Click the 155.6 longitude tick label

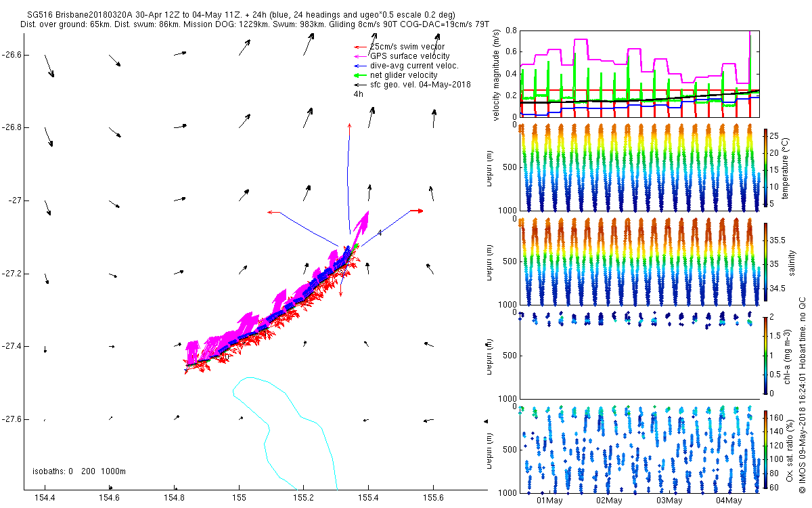click(x=433, y=498)
